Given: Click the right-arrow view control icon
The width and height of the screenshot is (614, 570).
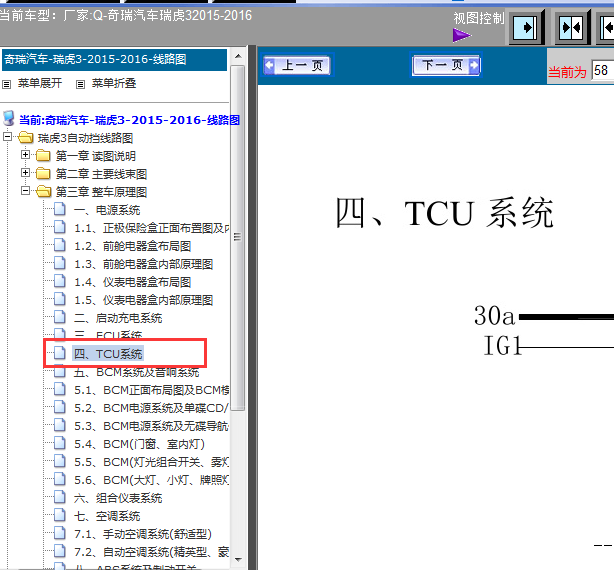Looking at the screenshot, I should 527,27.
